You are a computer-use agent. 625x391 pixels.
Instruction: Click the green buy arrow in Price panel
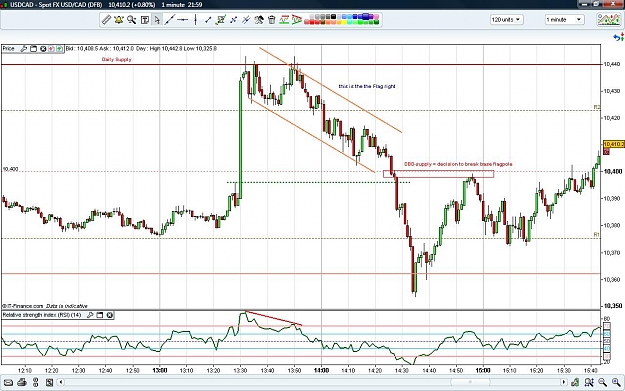tap(59, 49)
